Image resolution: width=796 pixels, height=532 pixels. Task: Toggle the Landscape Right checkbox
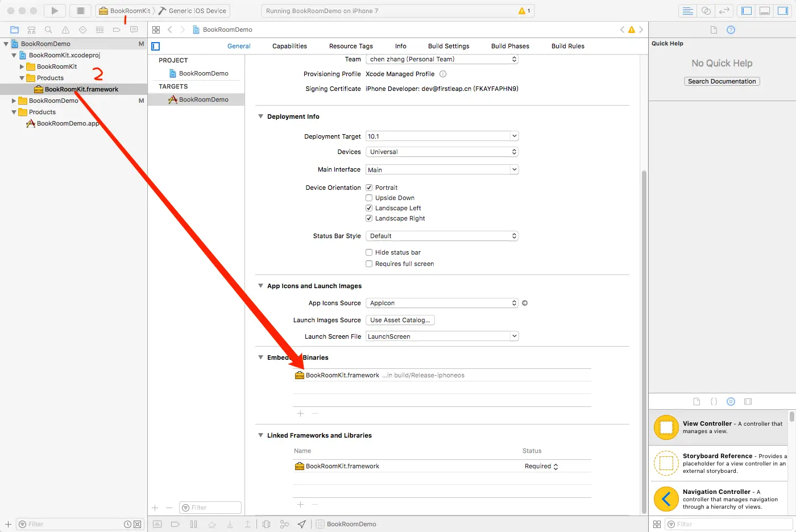tap(369, 218)
